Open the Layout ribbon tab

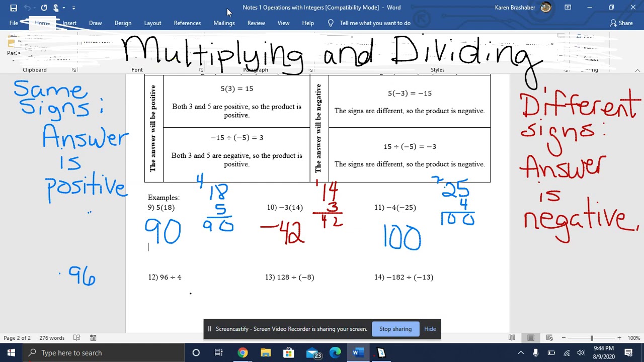(x=152, y=23)
